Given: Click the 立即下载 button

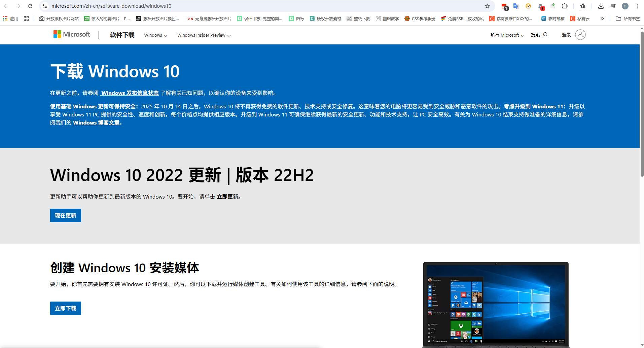Looking at the screenshot, I should coord(66,308).
